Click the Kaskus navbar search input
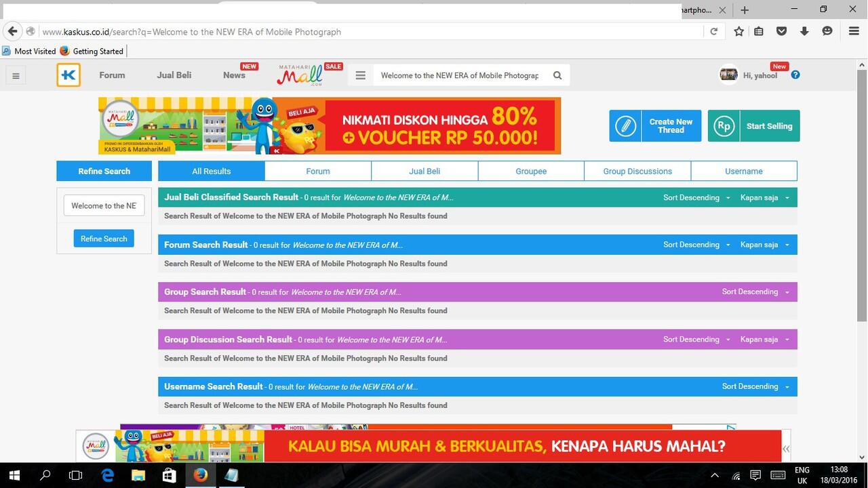Viewport: 868px width, 488px height. click(x=460, y=75)
